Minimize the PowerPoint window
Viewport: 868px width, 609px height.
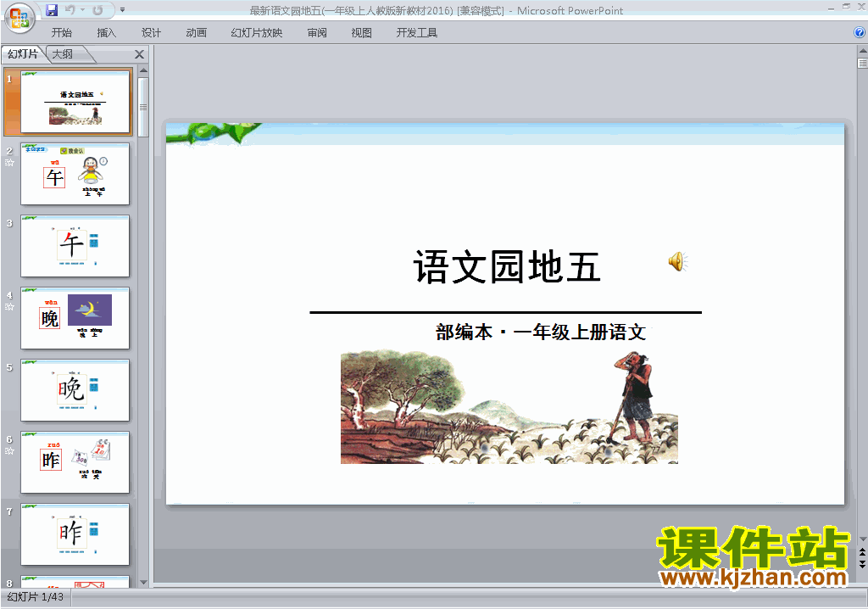(831, 8)
